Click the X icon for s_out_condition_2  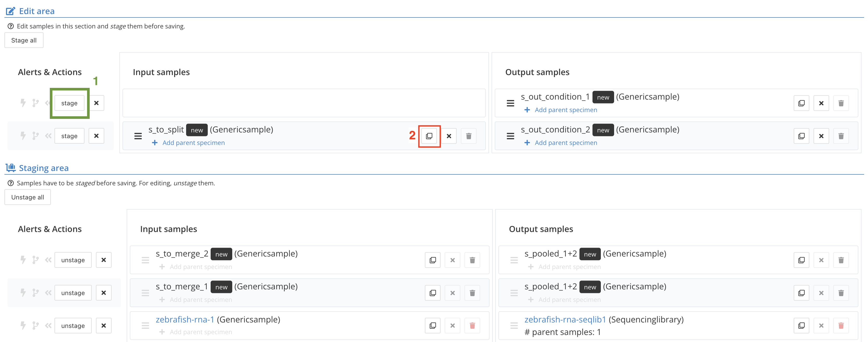tap(821, 136)
